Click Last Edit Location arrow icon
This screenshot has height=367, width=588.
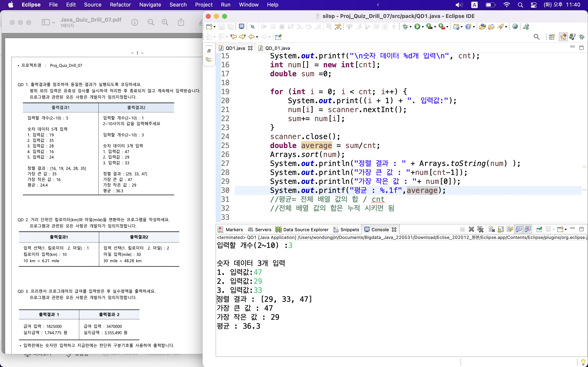pos(234,37)
